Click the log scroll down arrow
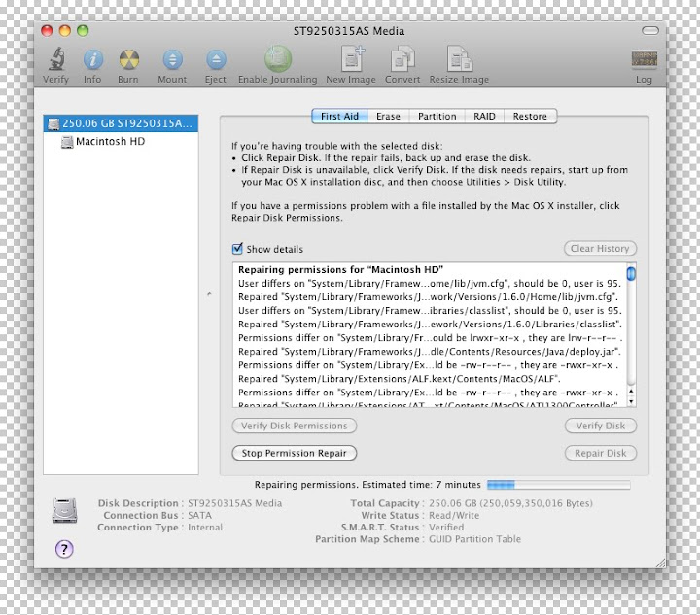The width and height of the screenshot is (700, 615). click(631, 401)
